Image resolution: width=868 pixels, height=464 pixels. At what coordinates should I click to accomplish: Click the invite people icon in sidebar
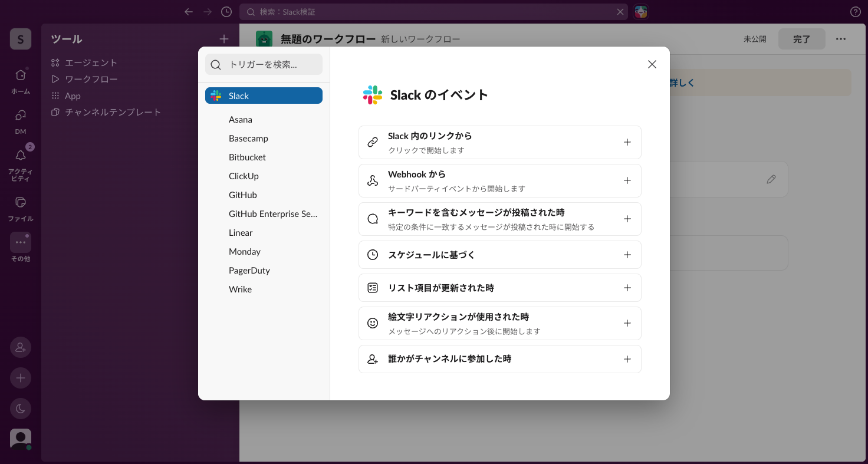coord(21,347)
